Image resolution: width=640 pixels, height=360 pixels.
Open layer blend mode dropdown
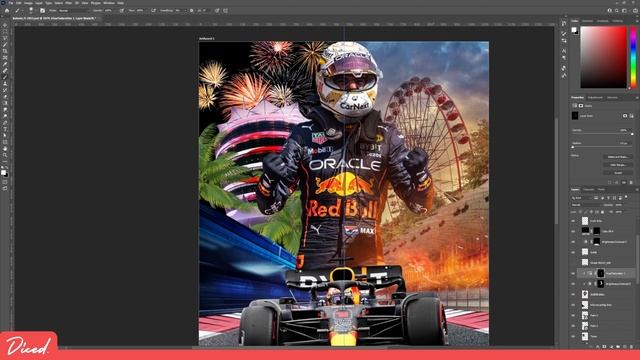pos(586,205)
